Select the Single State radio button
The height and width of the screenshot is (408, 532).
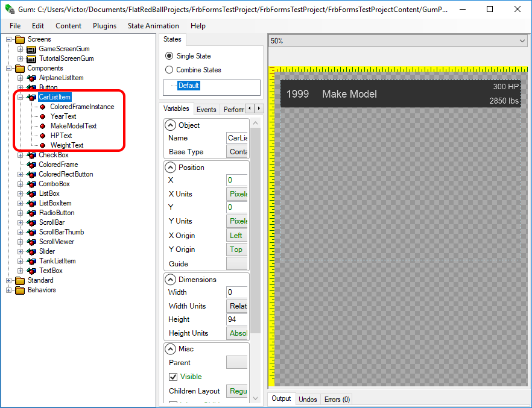pos(169,56)
